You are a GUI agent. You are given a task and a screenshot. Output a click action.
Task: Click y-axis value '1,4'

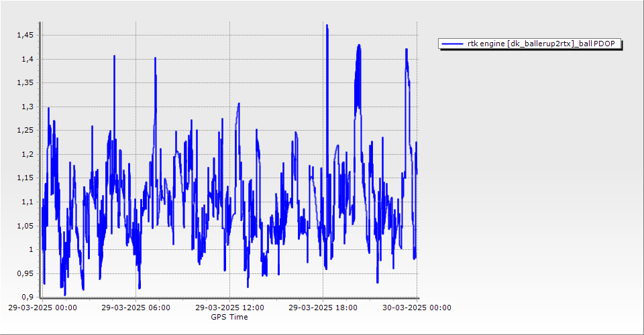(x=28, y=60)
